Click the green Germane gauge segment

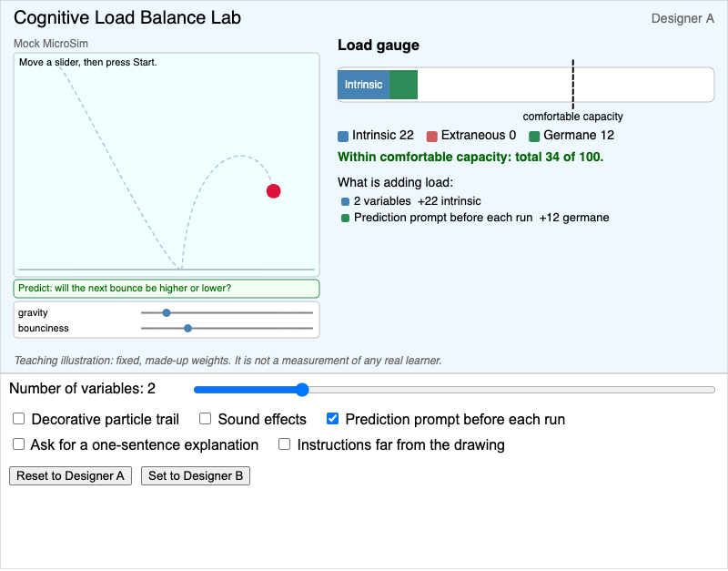point(403,85)
